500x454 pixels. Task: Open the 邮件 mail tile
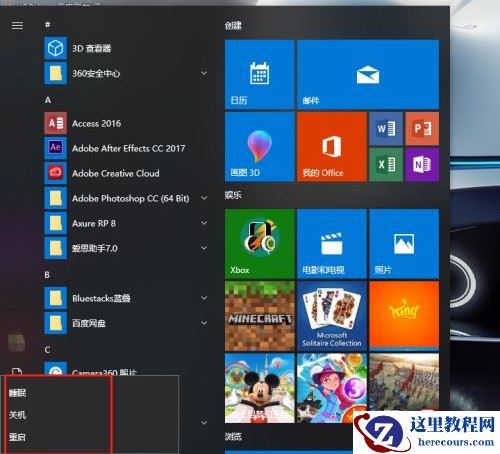point(368,74)
